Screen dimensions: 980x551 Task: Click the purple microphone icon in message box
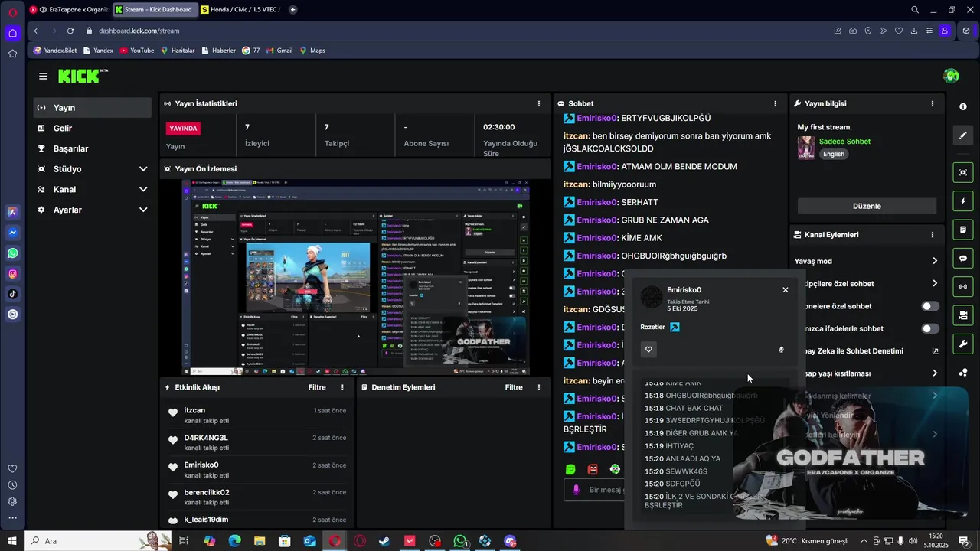point(577,490)
